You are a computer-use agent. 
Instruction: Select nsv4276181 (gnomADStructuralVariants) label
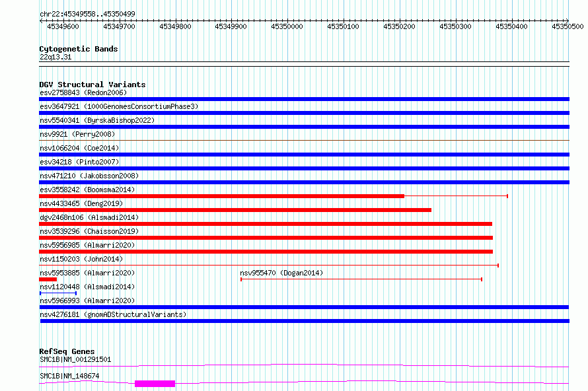113,314
